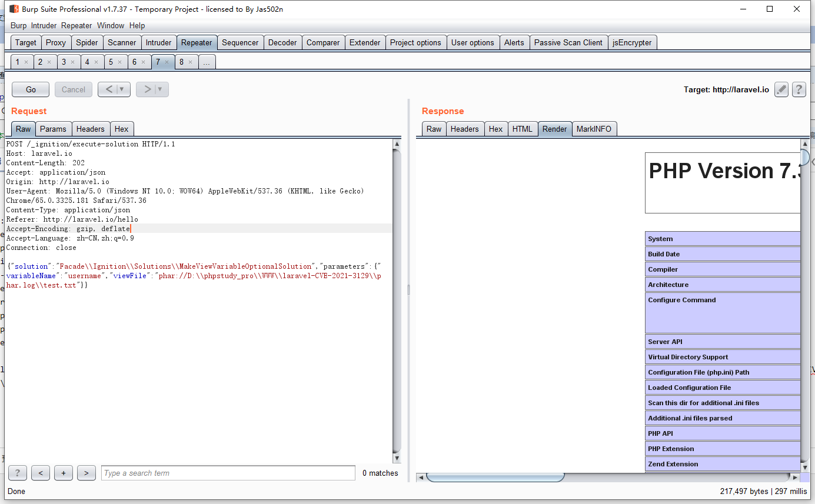Click the Accept-Encoding header line
The width and height of the screenshot is (815, 504).
199,229
